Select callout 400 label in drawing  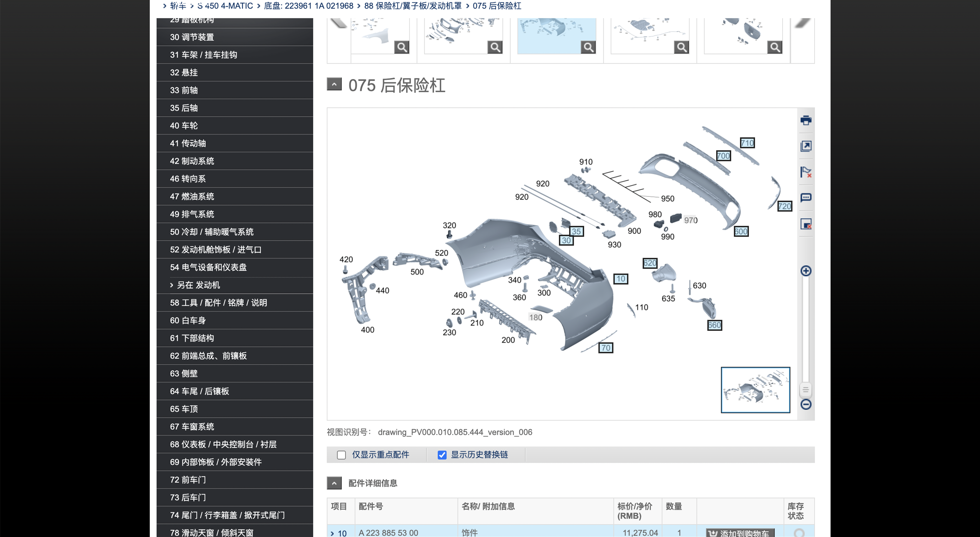[368, 330]
